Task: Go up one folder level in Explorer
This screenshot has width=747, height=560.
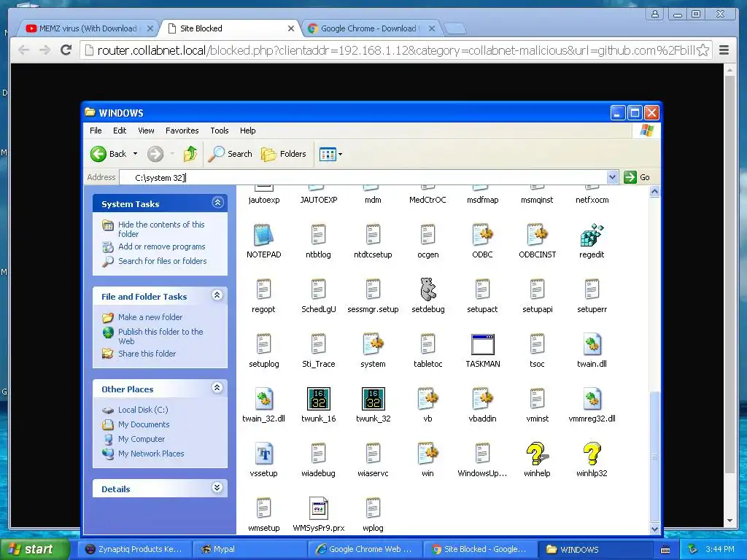Action: point(190,154)
